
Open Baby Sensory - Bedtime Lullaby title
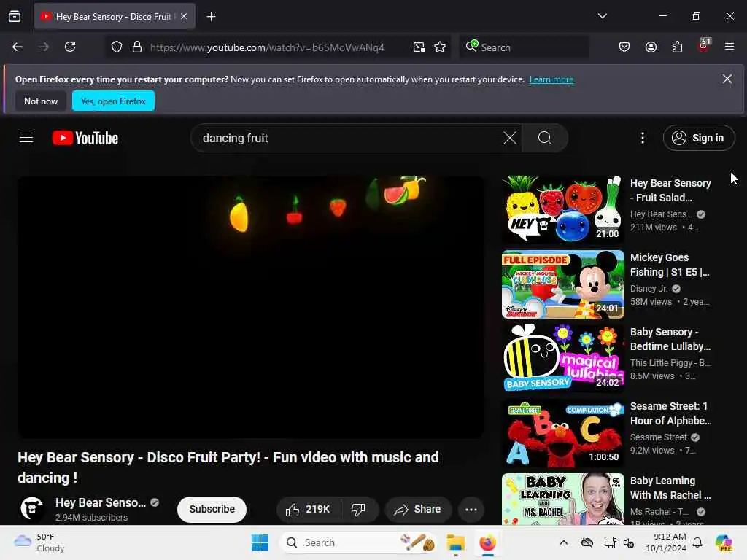pos(670,339)
